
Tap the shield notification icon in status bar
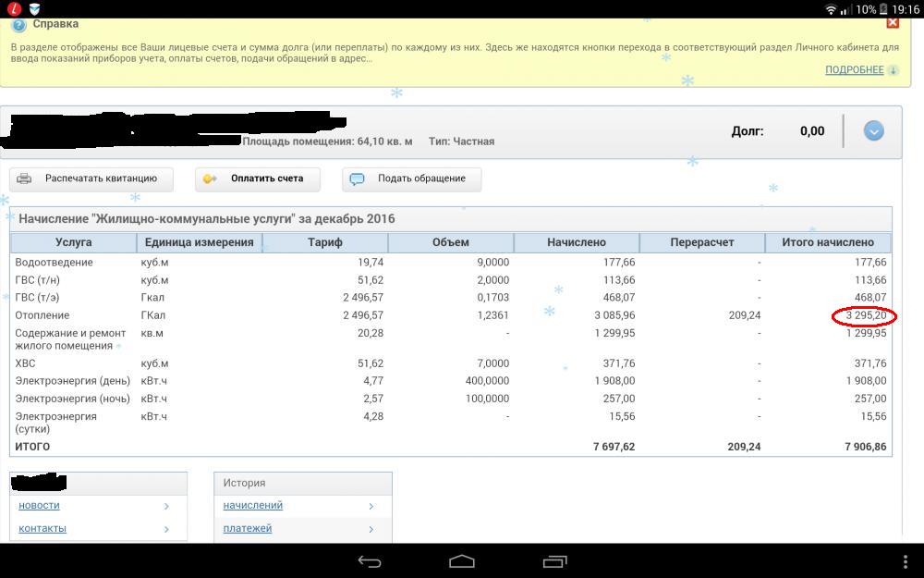pyautogui.click(x=35, y=9)
